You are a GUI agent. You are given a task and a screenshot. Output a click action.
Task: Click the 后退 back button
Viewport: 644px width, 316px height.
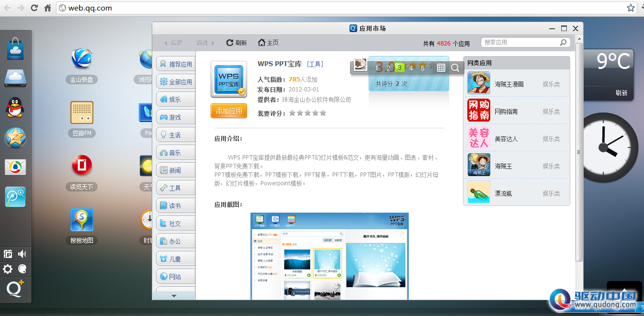tap(173, 43)
